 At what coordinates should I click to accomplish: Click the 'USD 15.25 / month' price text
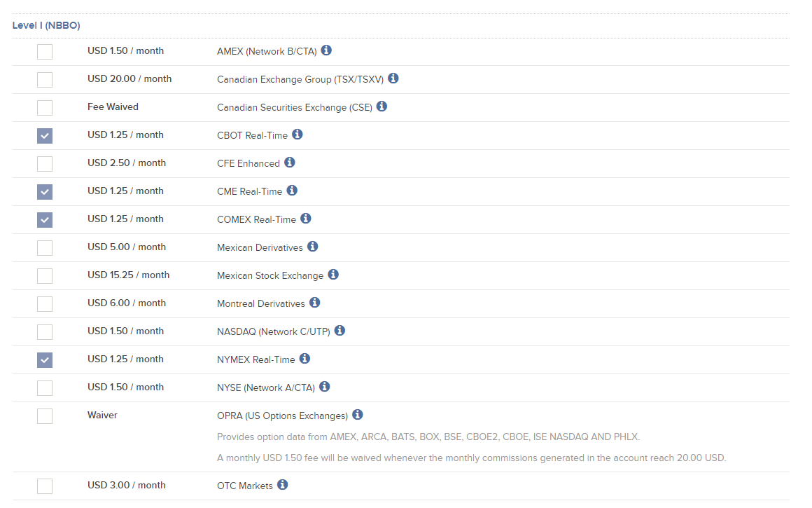tap(128, 275)
